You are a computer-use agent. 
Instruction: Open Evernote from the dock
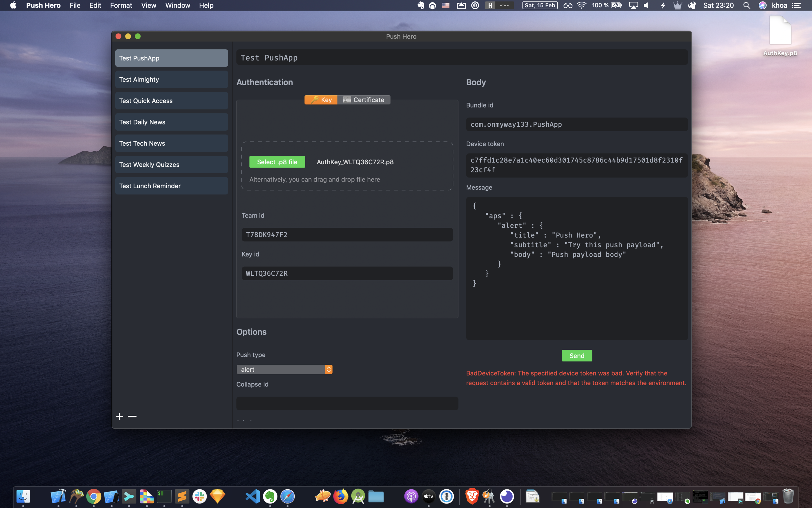point(270,496)
